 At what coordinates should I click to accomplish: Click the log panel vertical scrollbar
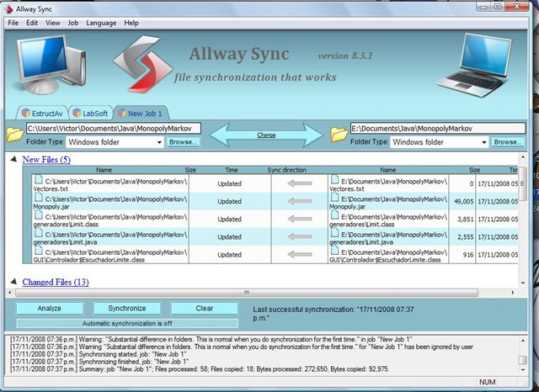point(523,360)
